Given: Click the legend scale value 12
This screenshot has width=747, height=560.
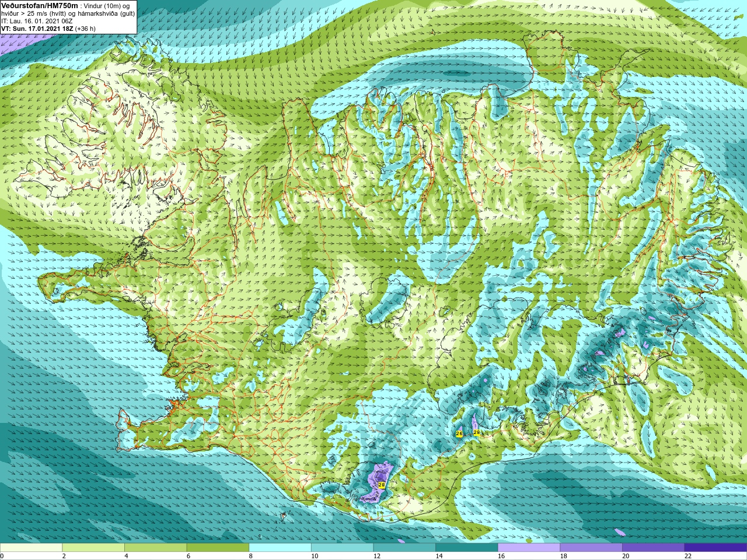Looking at the screenshot, I should coord(377,556).
